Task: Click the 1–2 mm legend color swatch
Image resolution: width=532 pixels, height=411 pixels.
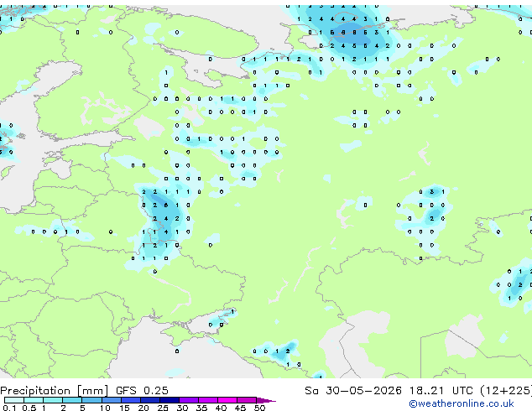Action: pyautogui.click(x=53, y=400)
